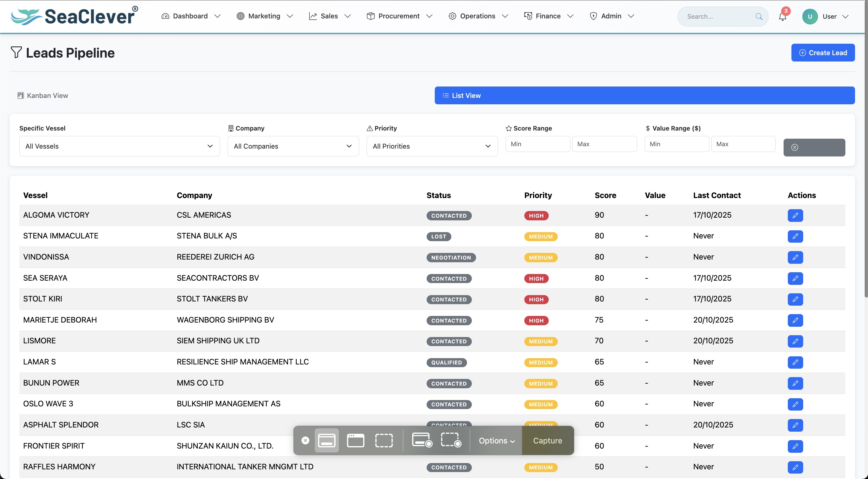
Task: Select Capture Entire Screen in screenshot toolbar
Action: point(327,440)
